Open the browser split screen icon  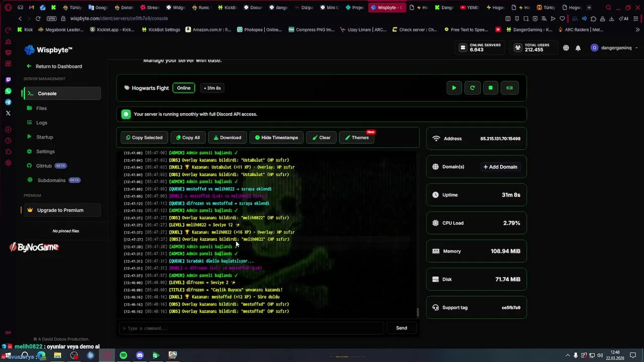[508, 19]
